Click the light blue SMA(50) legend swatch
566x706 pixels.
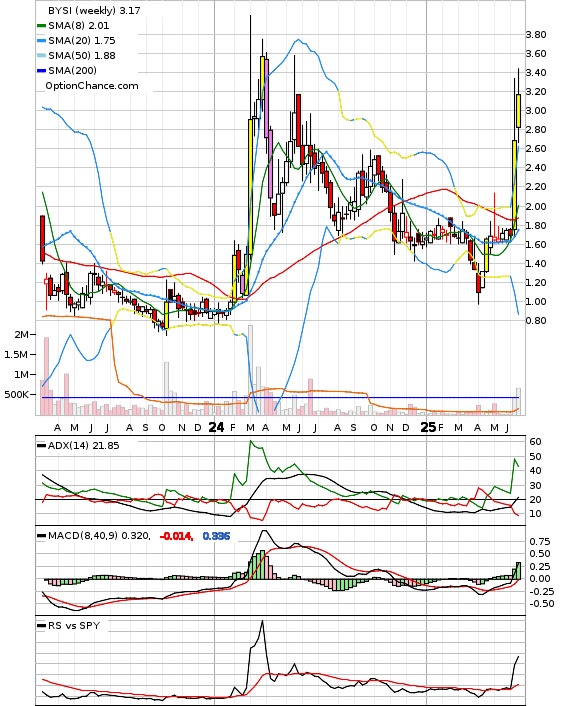pyautogui.click(x=41, y=56)
